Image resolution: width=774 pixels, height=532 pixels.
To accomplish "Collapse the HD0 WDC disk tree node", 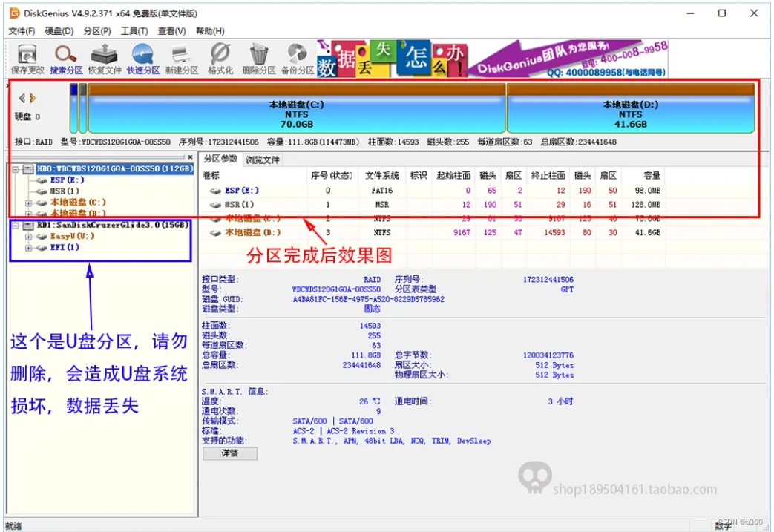I will pyautogui.click(x=16, y=168).
